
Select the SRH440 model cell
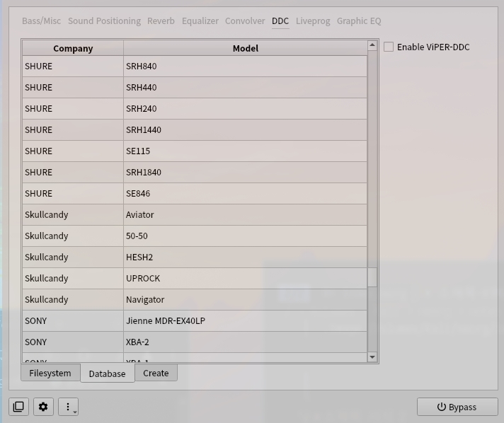245,88
